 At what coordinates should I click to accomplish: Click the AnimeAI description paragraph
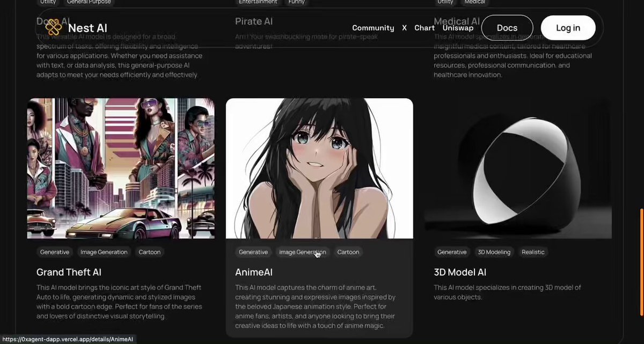(316, 306)
